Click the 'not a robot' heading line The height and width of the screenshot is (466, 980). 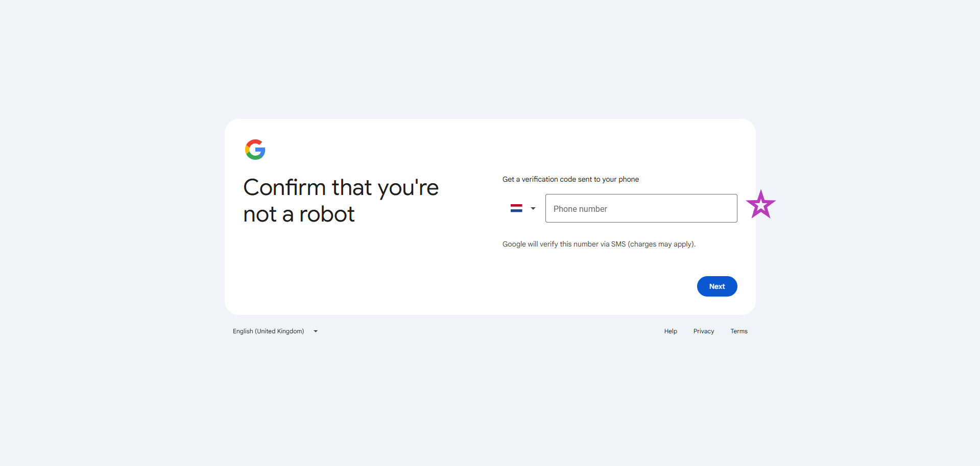pyautogui.click(x=299, y=214)
